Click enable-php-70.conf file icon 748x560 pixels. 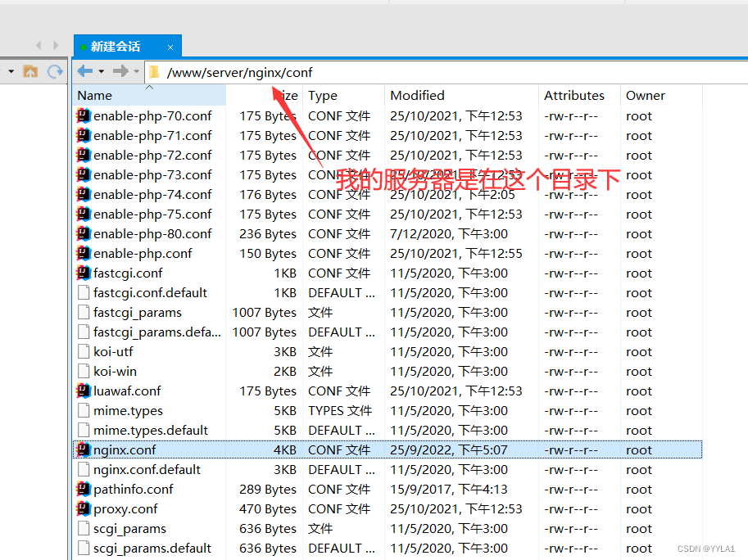pyautogui.click(x=84, y=115)
